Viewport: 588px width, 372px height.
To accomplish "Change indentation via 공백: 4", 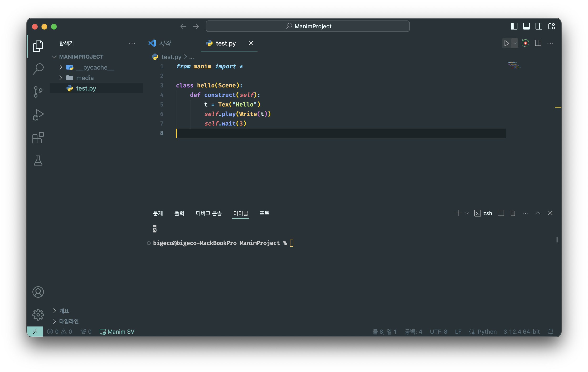I will (x=413, y=332).
